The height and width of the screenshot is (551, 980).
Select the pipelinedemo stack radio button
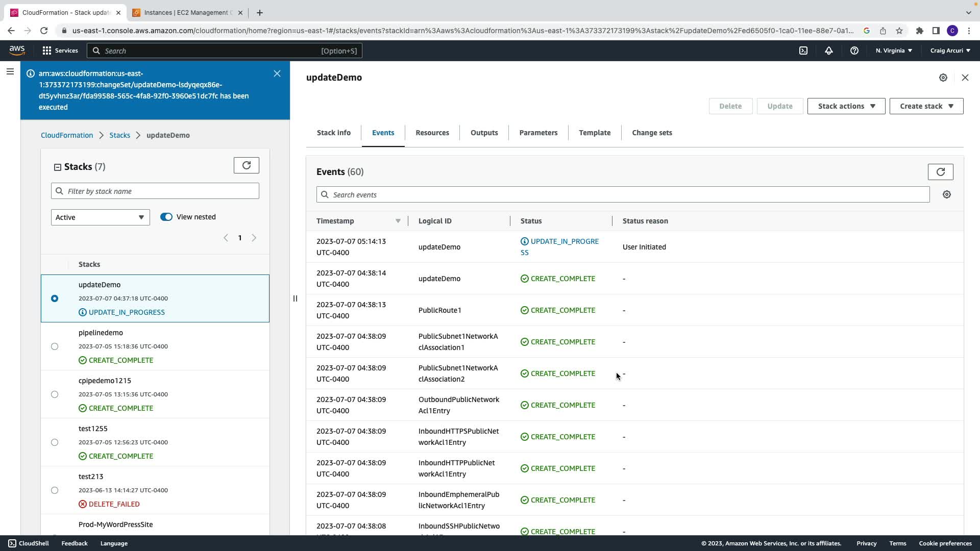(x=55, y=346)
